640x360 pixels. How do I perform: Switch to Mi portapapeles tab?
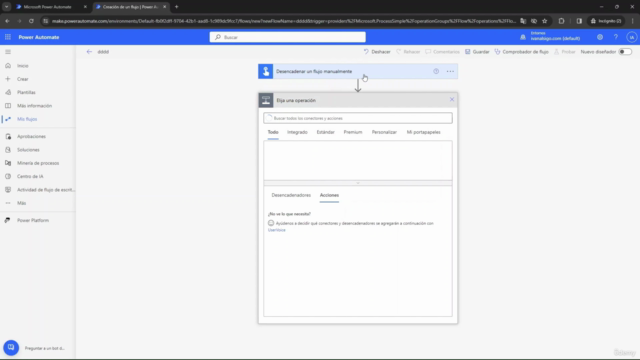tap(423, 132)
